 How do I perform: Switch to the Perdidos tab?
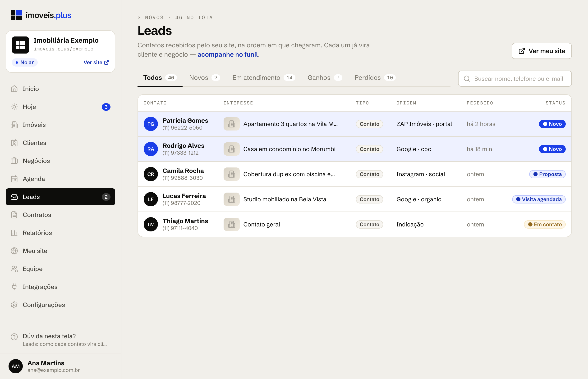point(375,78)
